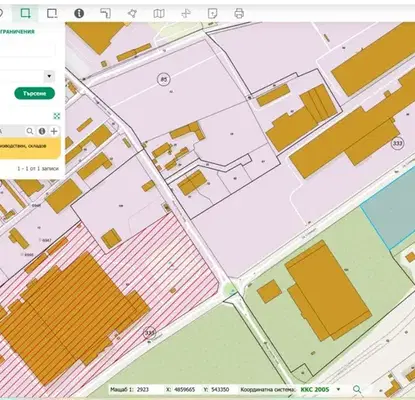This screenshot has height=400, width=415.
Task: Click the cross-shaped pan tool icon
Action: [x=186, y=13]
